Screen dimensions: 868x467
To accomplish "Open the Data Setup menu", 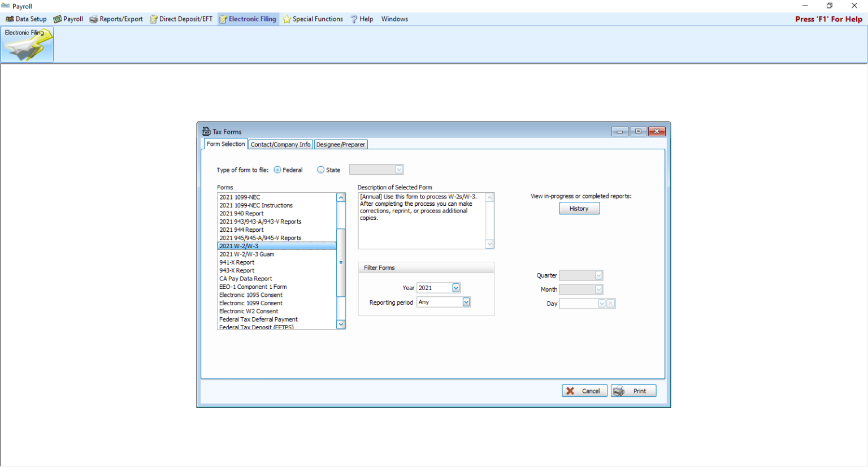I will (26, 19).
